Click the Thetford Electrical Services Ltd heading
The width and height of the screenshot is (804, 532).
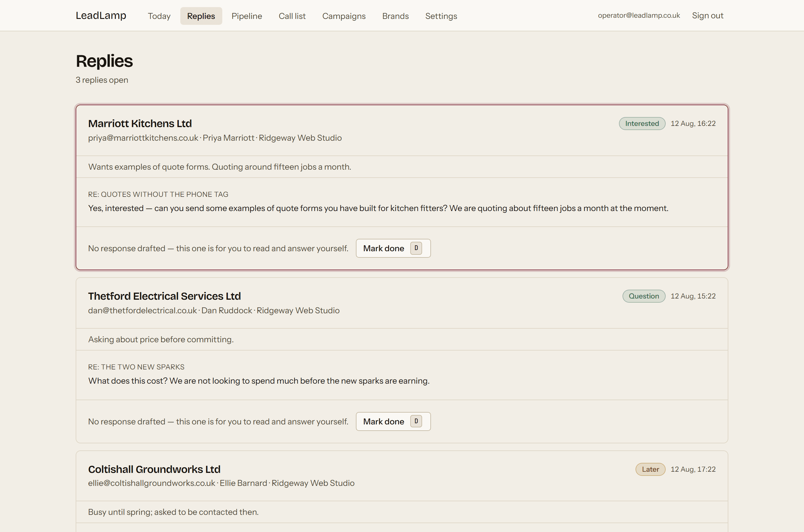click(165, 296)
